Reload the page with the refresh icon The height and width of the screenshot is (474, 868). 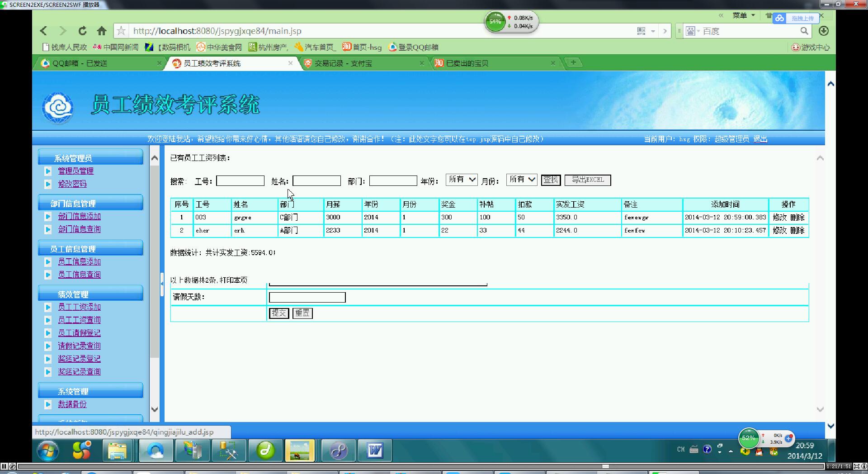pyautogui.click(x=82, y=31)
